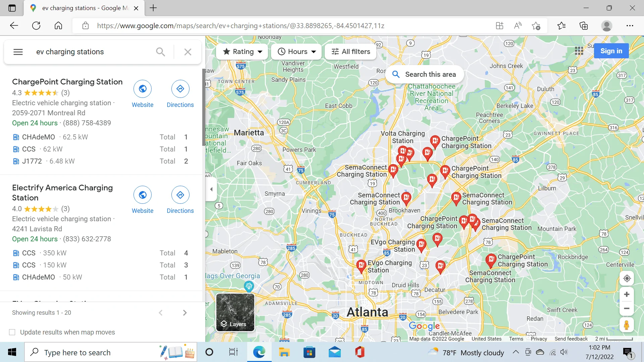
Task: Add this page to favorites
Action: [x=536, y=26]
